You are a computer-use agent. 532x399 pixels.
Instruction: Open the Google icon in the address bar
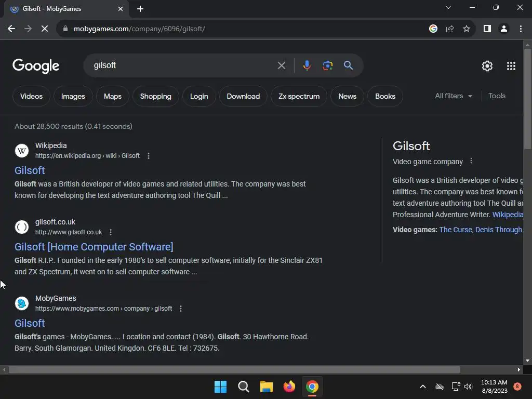coord(433,29)
